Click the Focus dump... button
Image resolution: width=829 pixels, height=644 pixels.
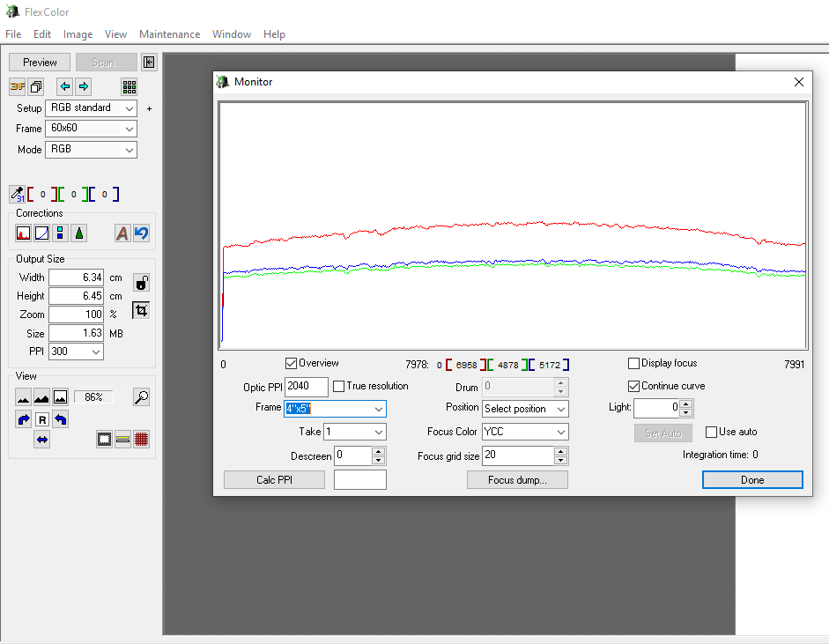point(517,479)
